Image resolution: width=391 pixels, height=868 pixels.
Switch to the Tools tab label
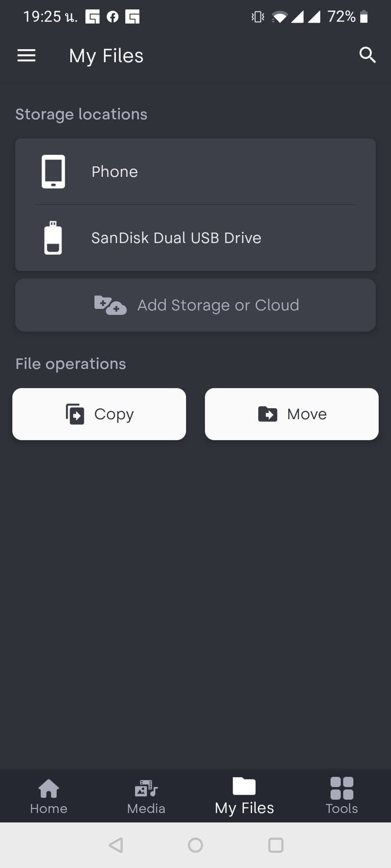(x=342, y=809)
